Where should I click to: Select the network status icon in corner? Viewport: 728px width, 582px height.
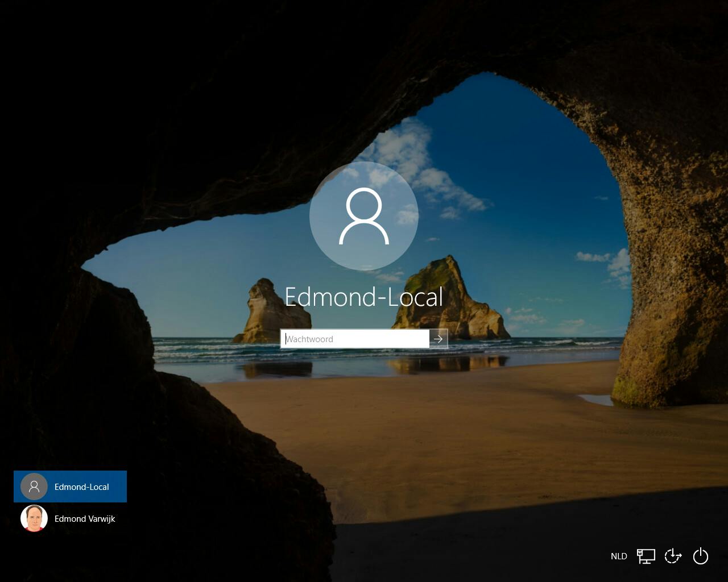pos(646,556)
